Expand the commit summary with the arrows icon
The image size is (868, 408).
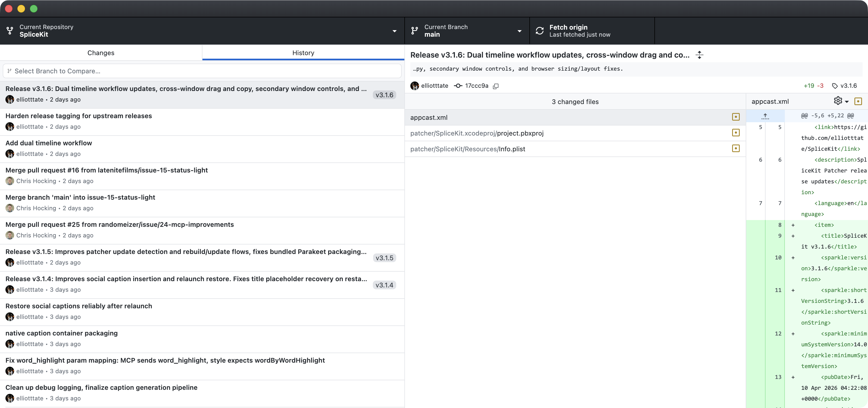(x=700, y=55)
